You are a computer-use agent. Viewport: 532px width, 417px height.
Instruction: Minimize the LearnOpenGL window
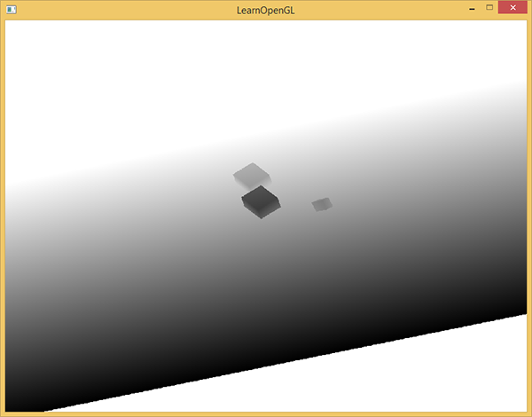(469, 9)
